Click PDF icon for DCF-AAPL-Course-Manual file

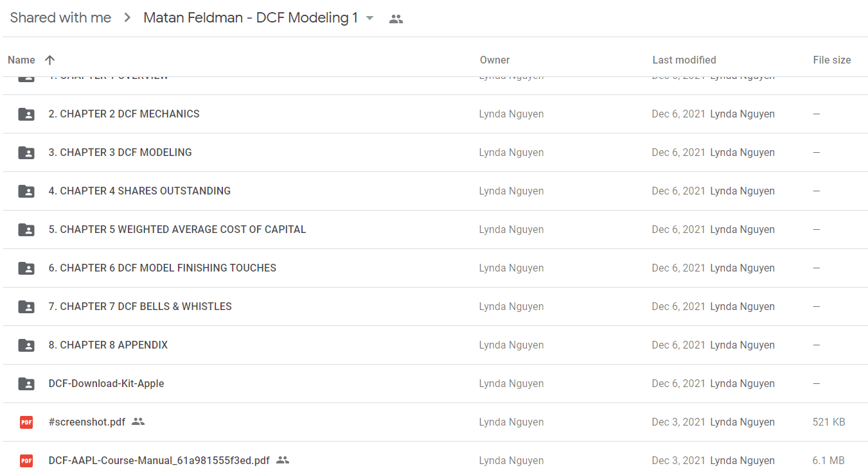26,461
